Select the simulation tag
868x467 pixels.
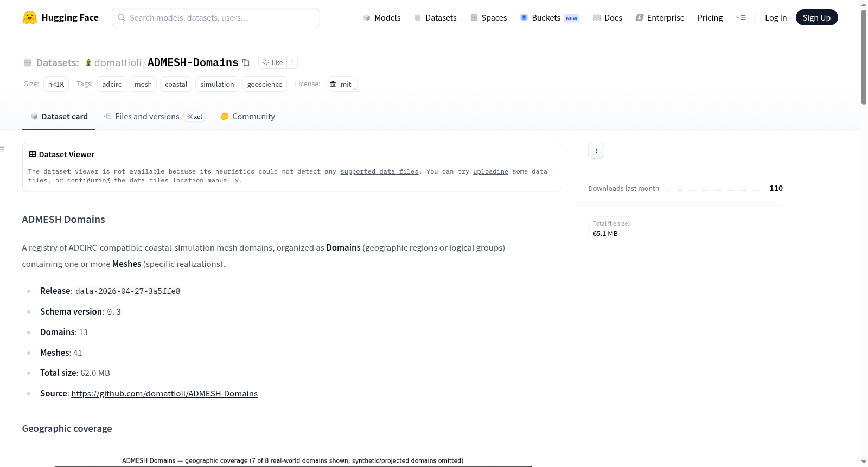tap(217, 84)
